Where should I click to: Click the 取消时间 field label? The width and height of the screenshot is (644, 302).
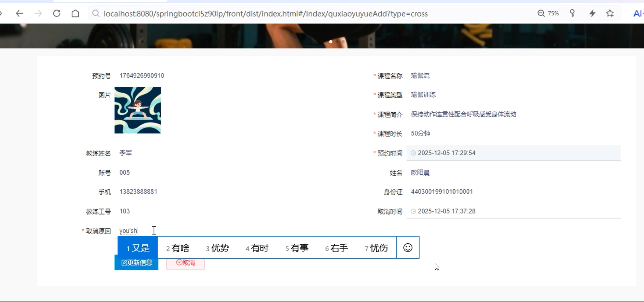point(390,212)
